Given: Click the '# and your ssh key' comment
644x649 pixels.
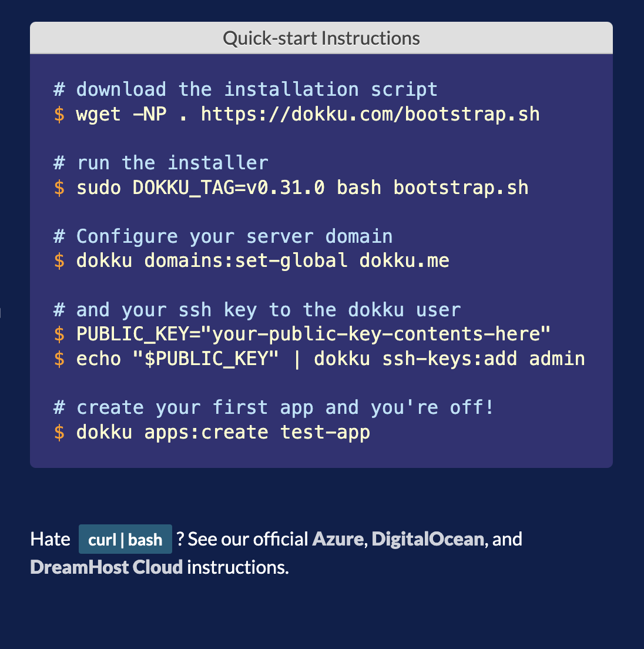Looking at the screenshot, I should click(x=257, y=310).
